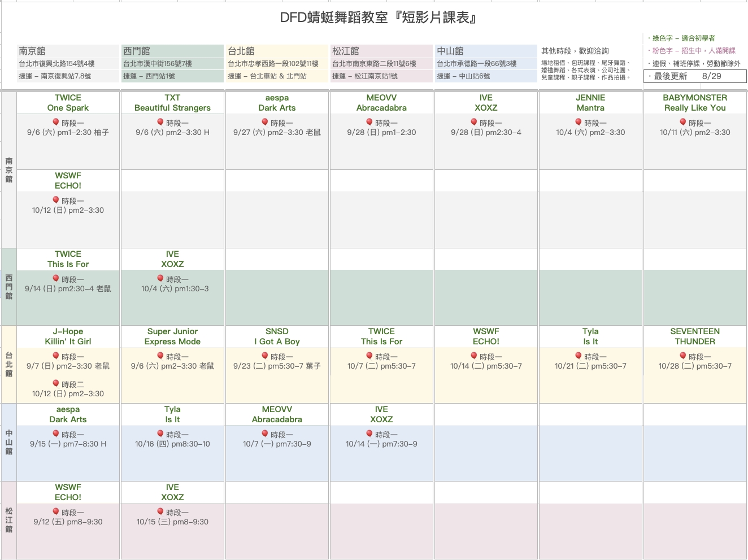The width and height of the screenshot is (748, 560).
Task: Click the note 連假、補班停課，勞動節除外
Action: [x=693, y=64]
